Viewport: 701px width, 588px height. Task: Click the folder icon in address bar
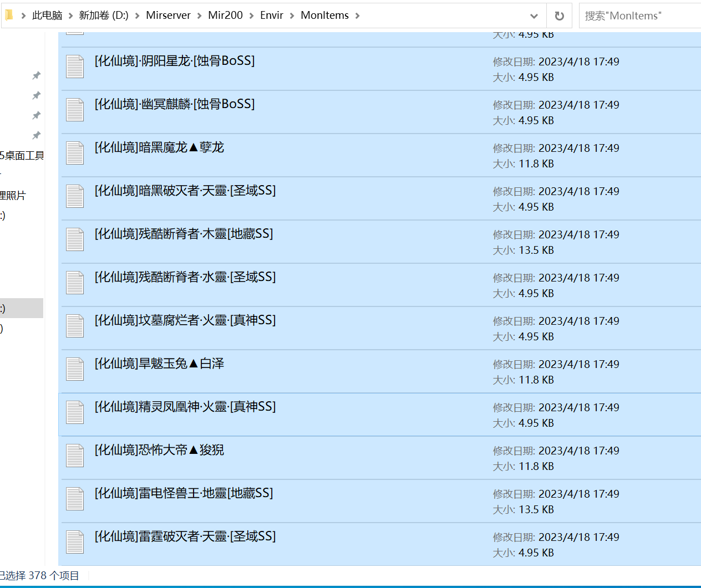click(9, 15)
